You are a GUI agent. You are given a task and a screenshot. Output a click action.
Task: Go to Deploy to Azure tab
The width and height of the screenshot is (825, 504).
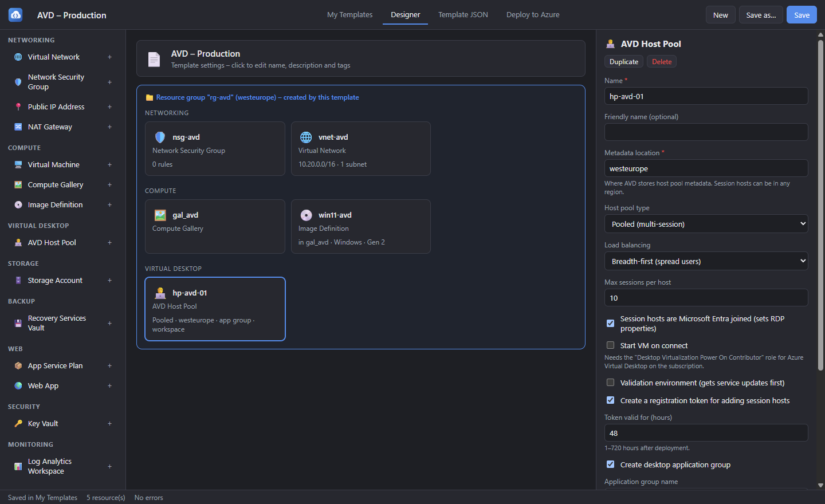click(533, 15)
